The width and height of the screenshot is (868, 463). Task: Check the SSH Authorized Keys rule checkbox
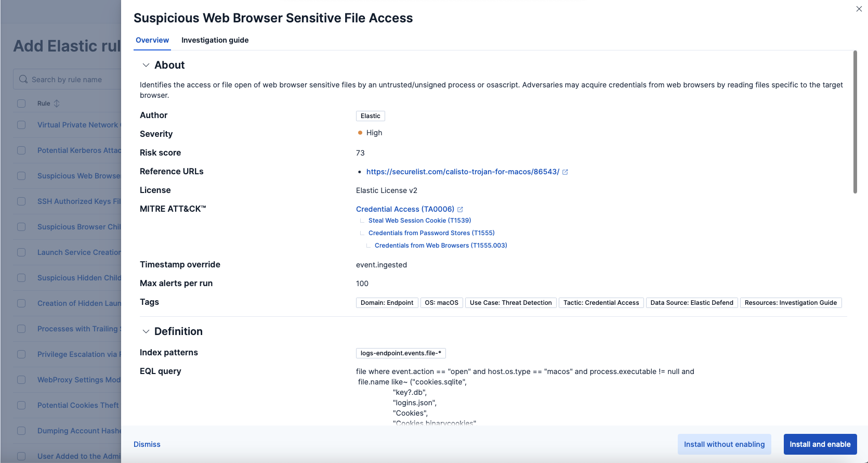pyautogui.click(x=21, y=201)
